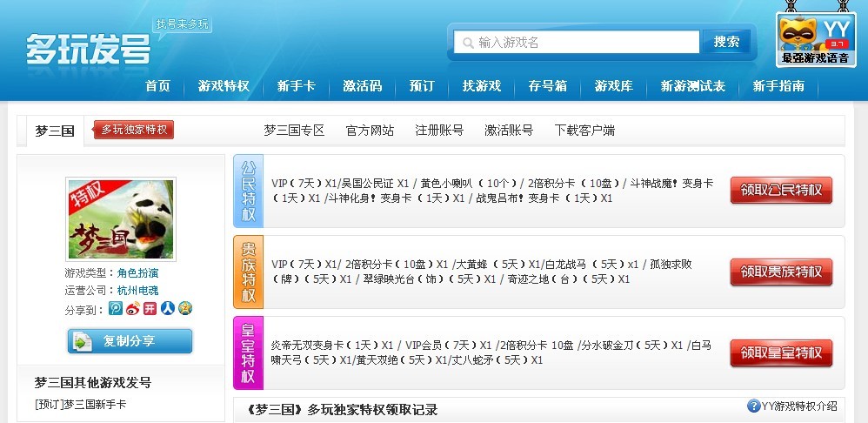Click the 搜索 search button
Viewport: 868px width, 423px height.
coord(726,42)
